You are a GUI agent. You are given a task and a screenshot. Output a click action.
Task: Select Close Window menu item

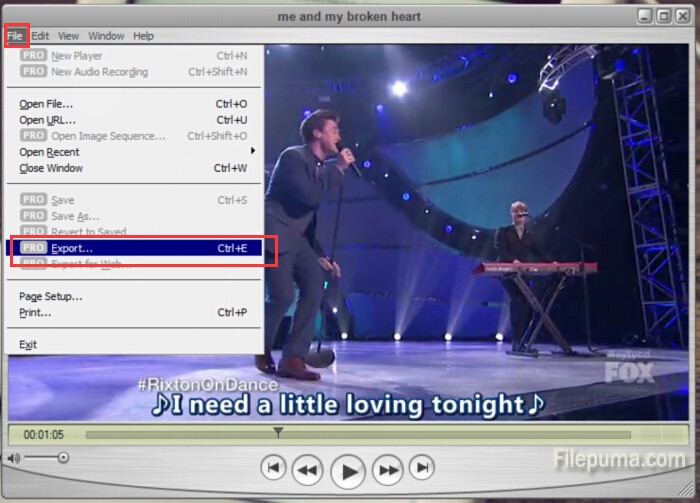pyautogui.click(x=51, y=168)
